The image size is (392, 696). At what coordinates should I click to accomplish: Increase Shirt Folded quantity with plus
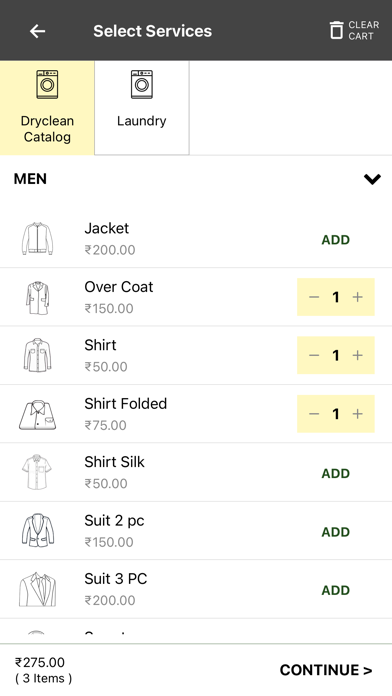coord(358,414)
